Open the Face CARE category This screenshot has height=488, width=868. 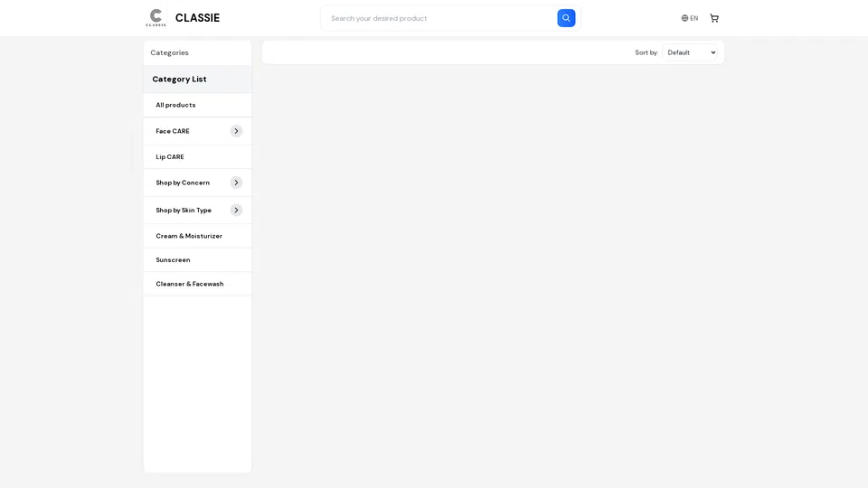(172, 131)
